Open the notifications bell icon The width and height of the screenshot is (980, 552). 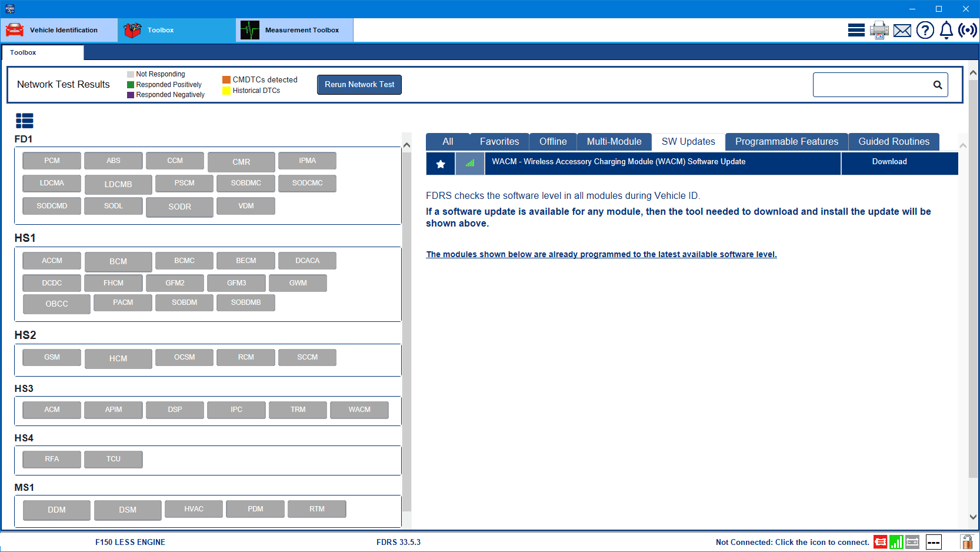(x=946, y=30)
